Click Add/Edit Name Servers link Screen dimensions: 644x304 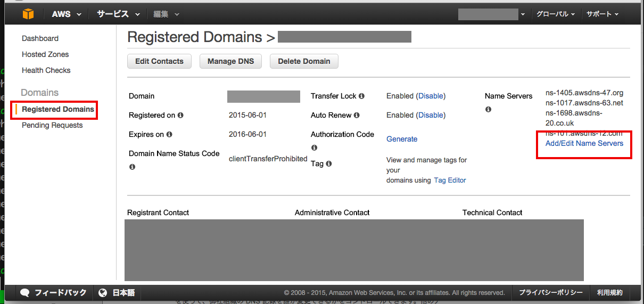tap(584, 143)
